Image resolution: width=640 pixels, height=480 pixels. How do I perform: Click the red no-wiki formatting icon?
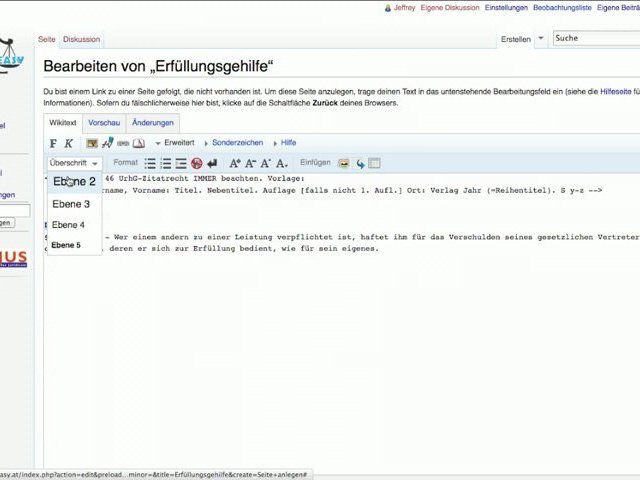click(x=196, y=163)
